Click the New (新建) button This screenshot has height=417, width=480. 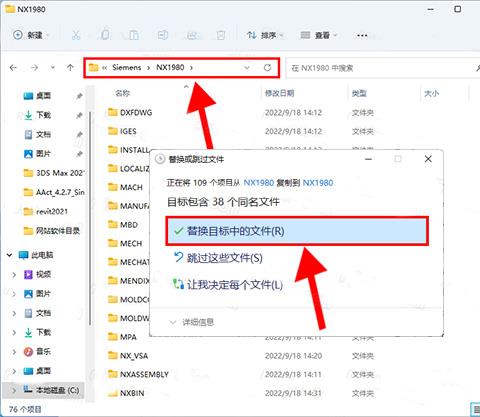tap(31, 35)
